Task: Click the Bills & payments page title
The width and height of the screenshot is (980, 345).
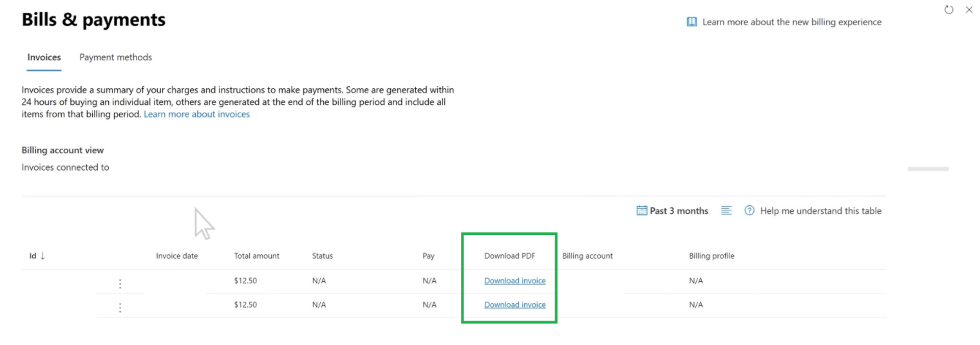Action: [93, 20]
